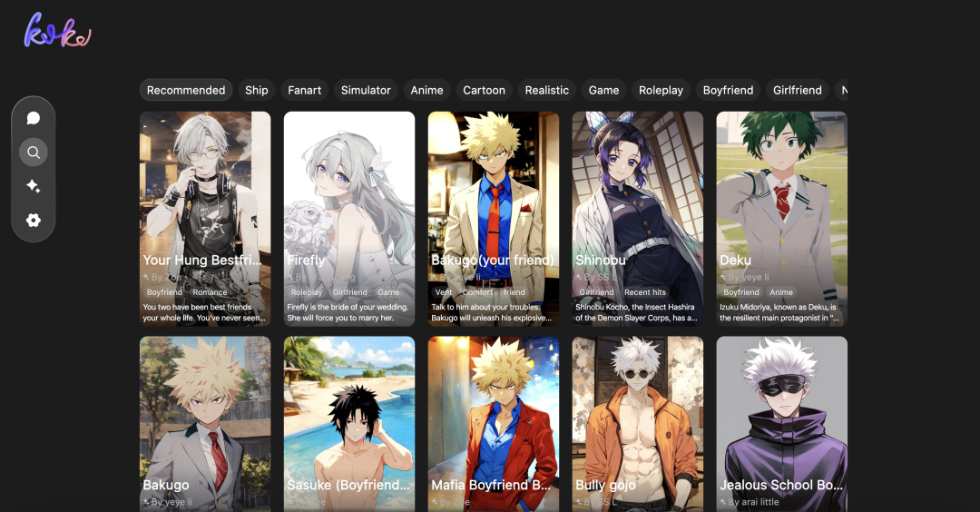
Task: Click the Roleplay tag on Firefly card
Action: (x=307, y=292)
